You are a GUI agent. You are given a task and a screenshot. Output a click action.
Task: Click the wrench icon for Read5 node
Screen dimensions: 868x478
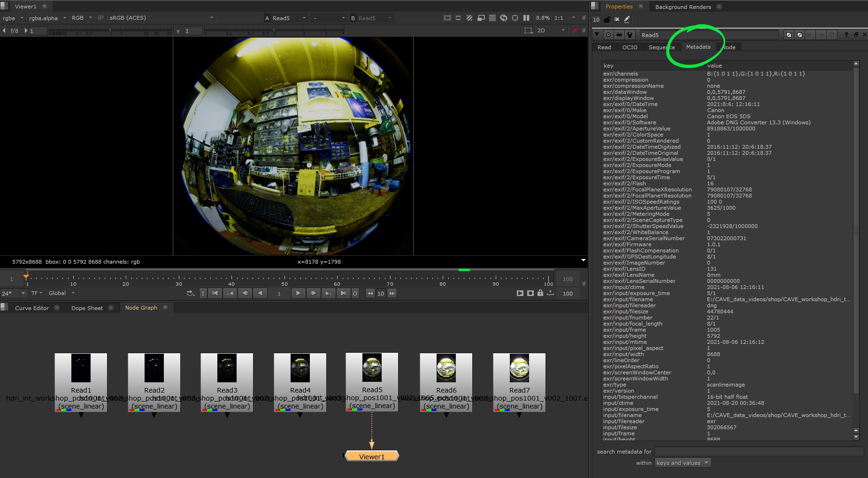pyautogui.click(x=630, y=35)
